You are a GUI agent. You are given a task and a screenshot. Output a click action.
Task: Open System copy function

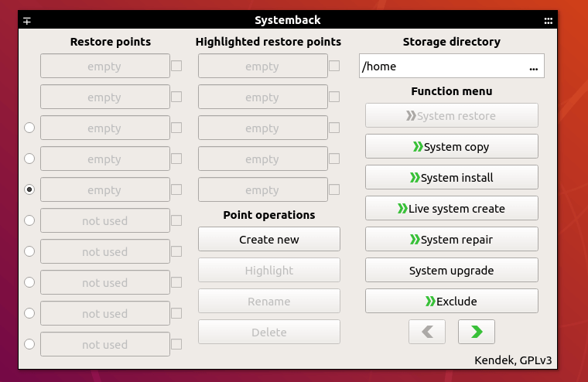click(451, 146)
